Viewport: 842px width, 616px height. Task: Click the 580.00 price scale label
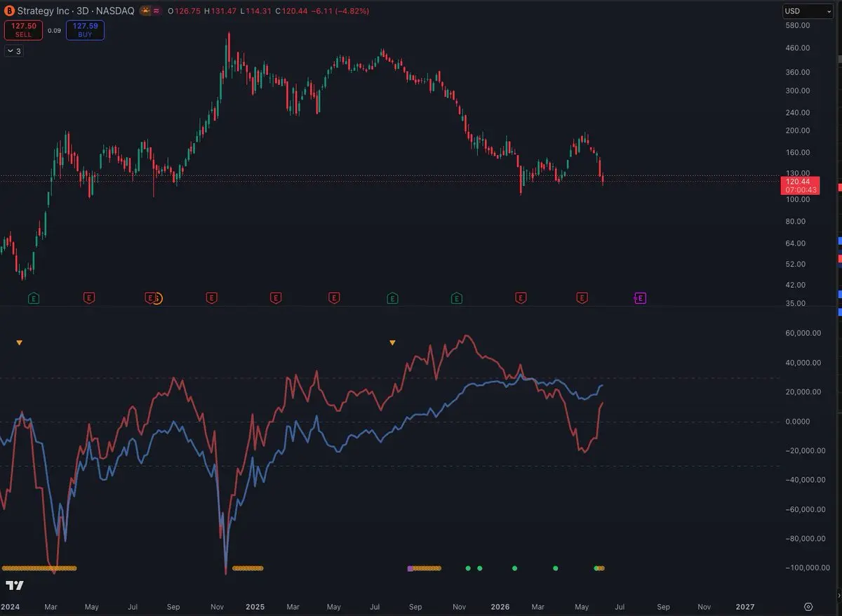click(x=798, y=26)
